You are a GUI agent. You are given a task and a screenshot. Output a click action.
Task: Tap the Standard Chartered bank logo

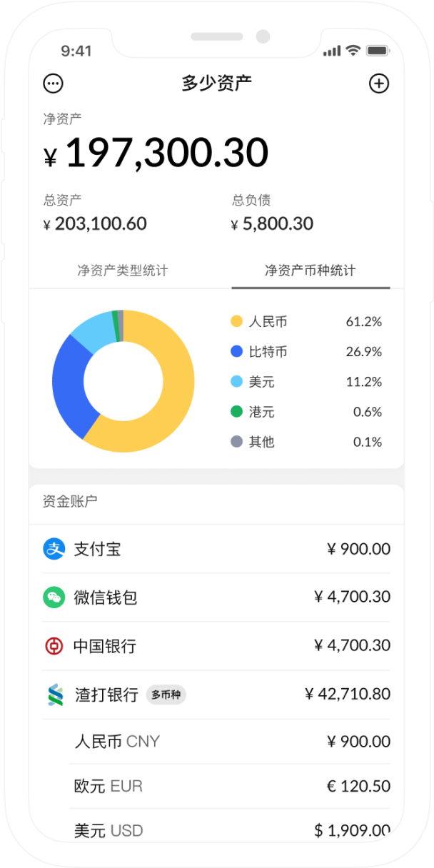tap(55, 695)
